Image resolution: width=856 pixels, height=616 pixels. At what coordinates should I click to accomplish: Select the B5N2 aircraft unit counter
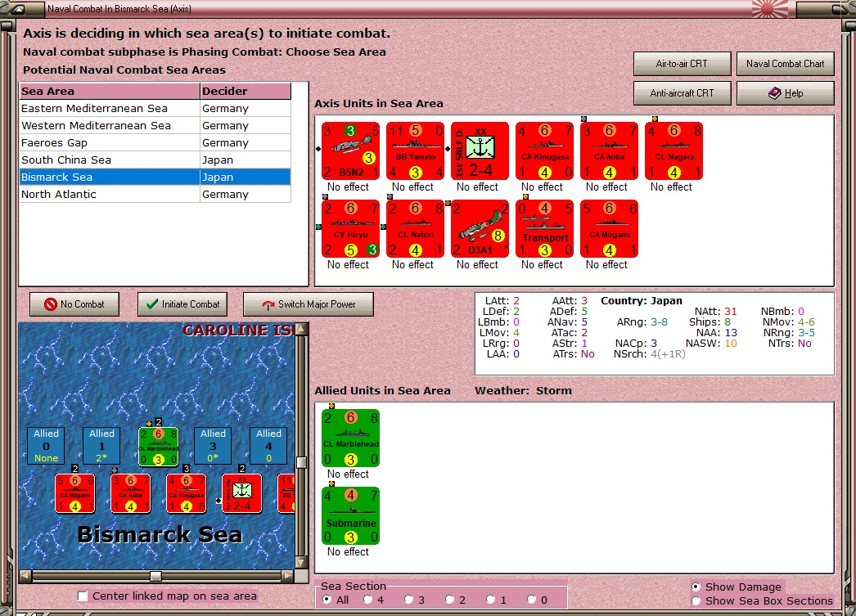click(350, 151)
